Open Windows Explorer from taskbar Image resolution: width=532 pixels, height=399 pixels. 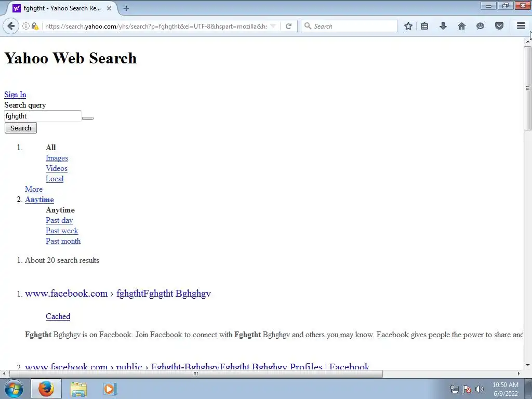coord(78,389)
